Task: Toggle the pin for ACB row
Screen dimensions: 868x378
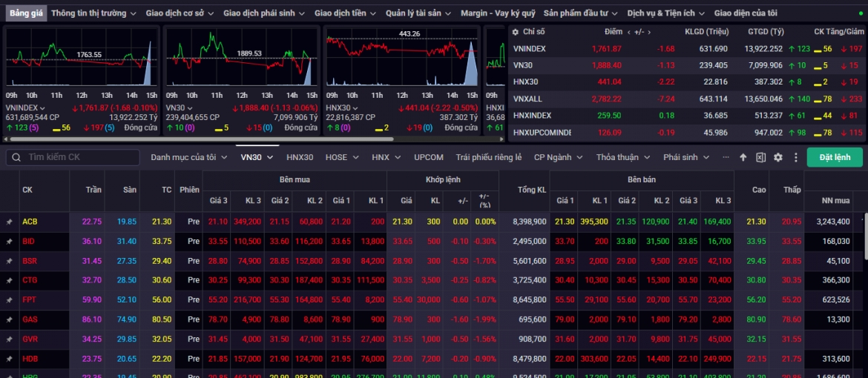Action: coord(9,222)
